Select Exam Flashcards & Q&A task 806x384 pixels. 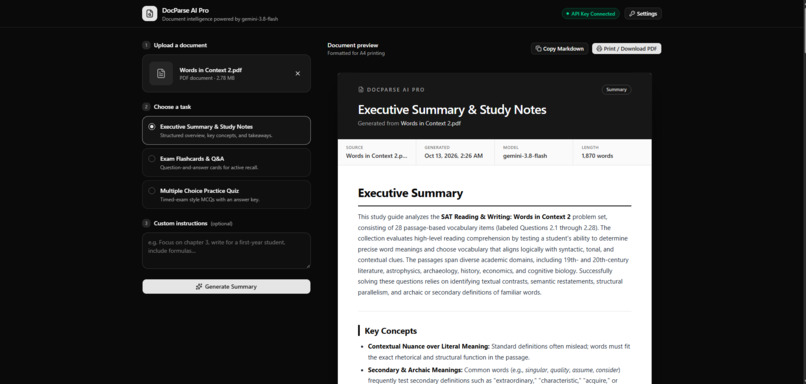click(226, 162)
